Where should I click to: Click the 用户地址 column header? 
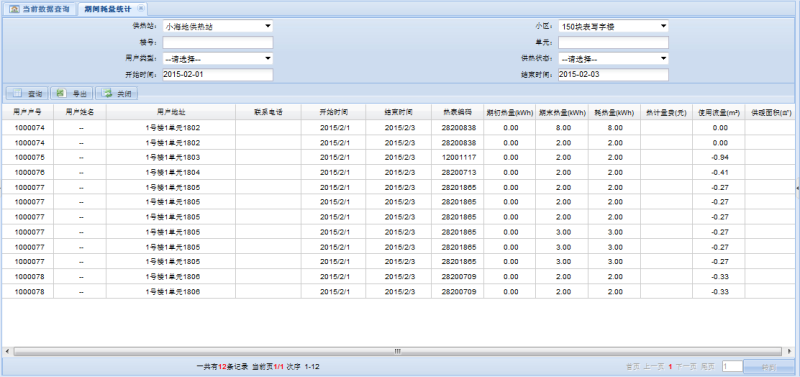tap(171, 112)
